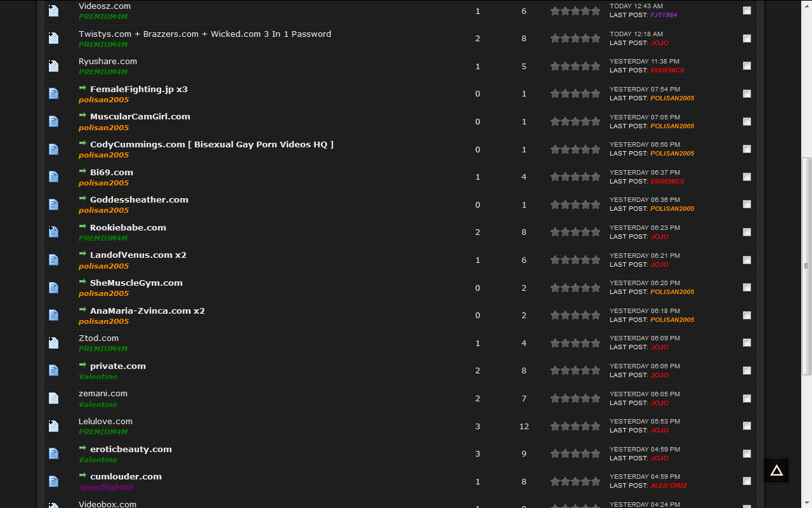Select the Ryushare.com thread checkbox

click(747, 66)
